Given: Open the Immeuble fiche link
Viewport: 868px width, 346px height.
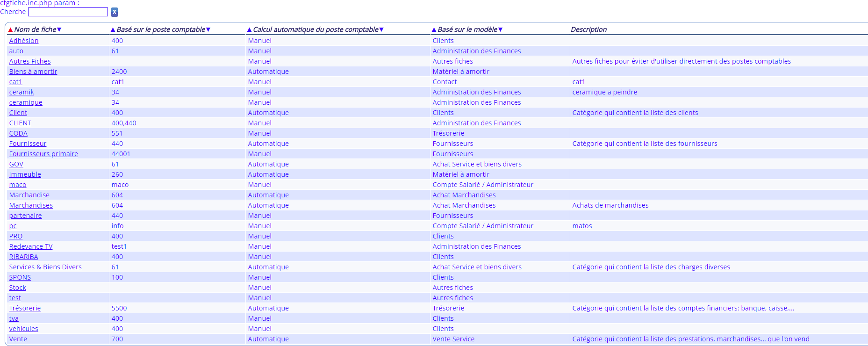Looking at the screenshot, I should pyautogui.click(x=25, y=174).
